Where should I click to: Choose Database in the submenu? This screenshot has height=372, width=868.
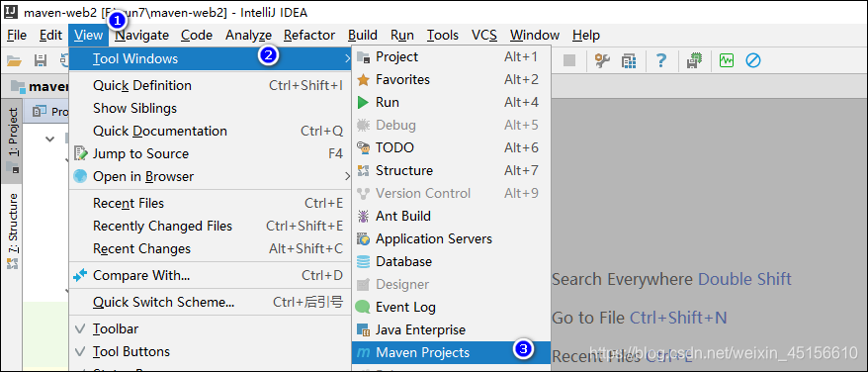(451, 261)
